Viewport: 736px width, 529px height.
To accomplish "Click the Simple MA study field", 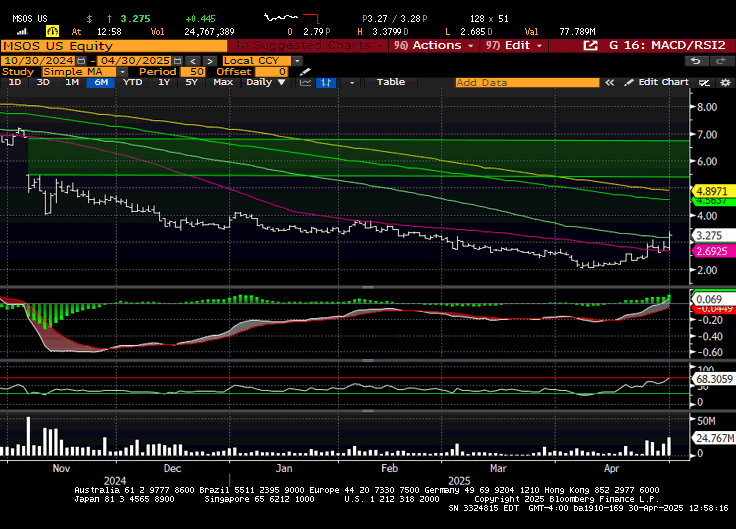I will (79, 72).
